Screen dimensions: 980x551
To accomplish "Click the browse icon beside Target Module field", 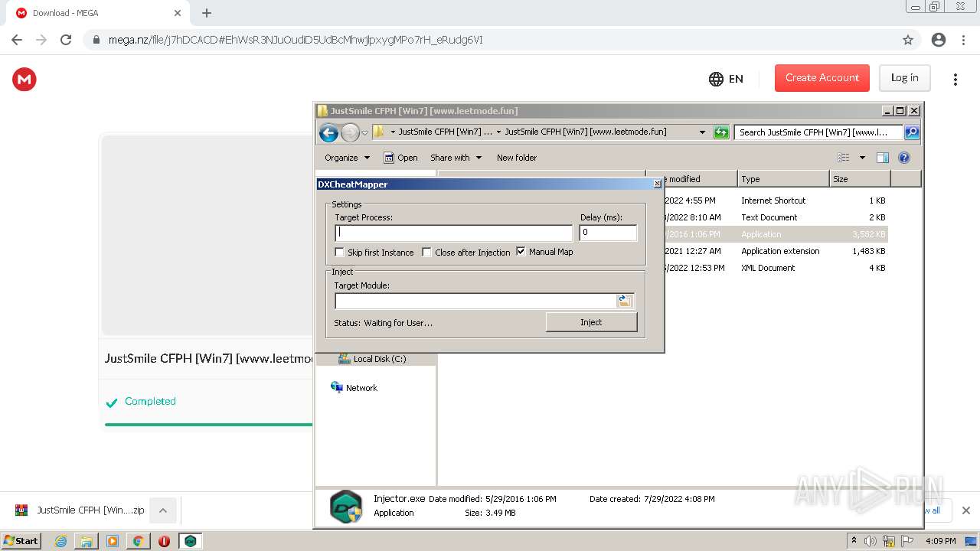I will (625, 302).
